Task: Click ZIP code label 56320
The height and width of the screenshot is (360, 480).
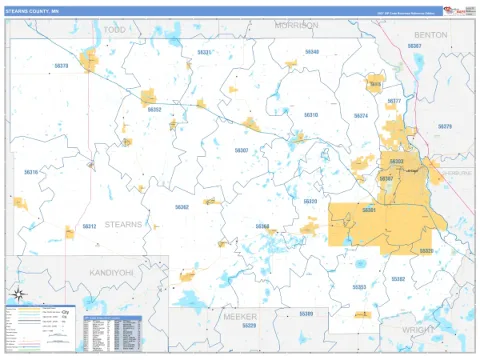Action: point(310,201)
